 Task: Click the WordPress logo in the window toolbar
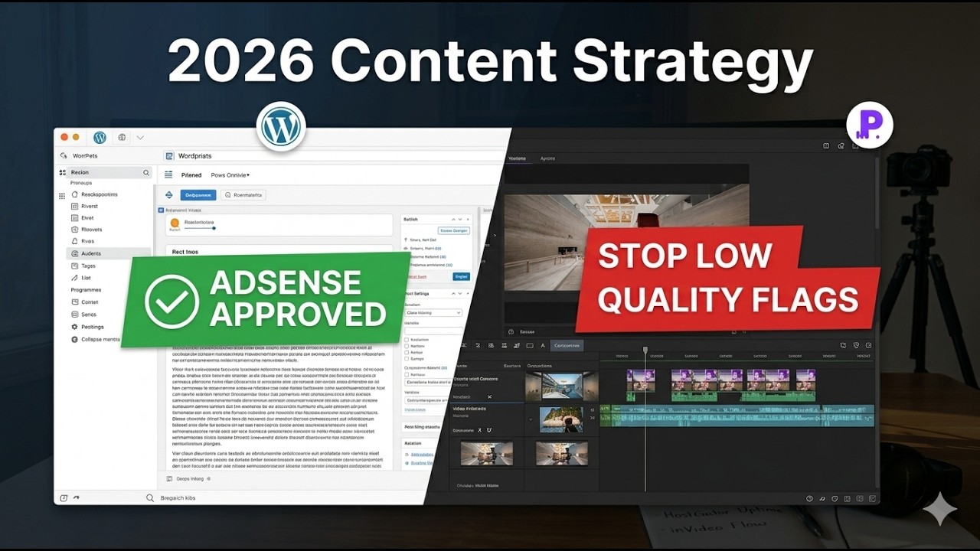point(100,138)
